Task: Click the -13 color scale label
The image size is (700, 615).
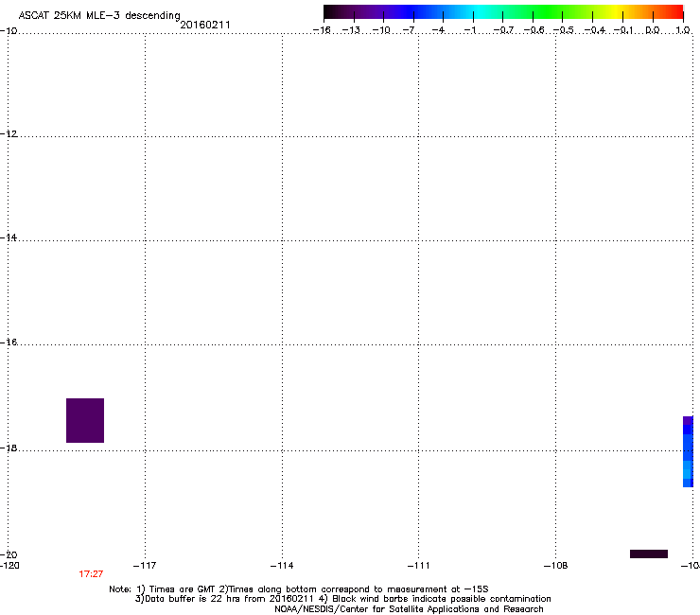Action: pos(351,30)
